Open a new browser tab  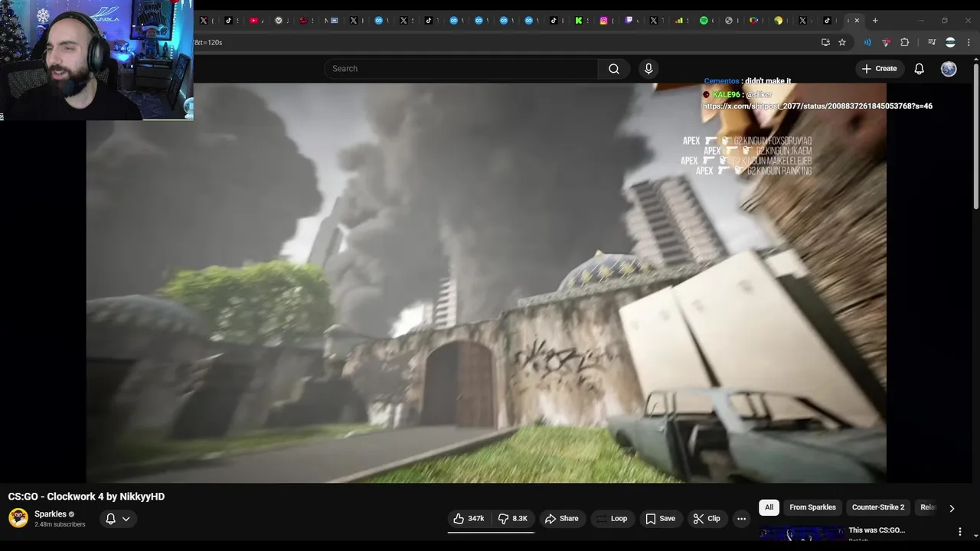tap(875, 21)
